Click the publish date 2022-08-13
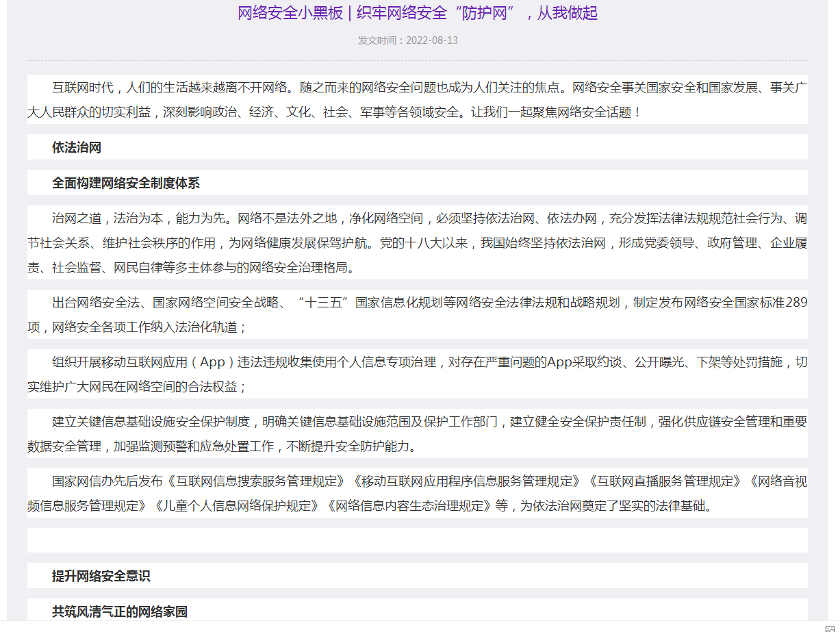 click(432, 40)
